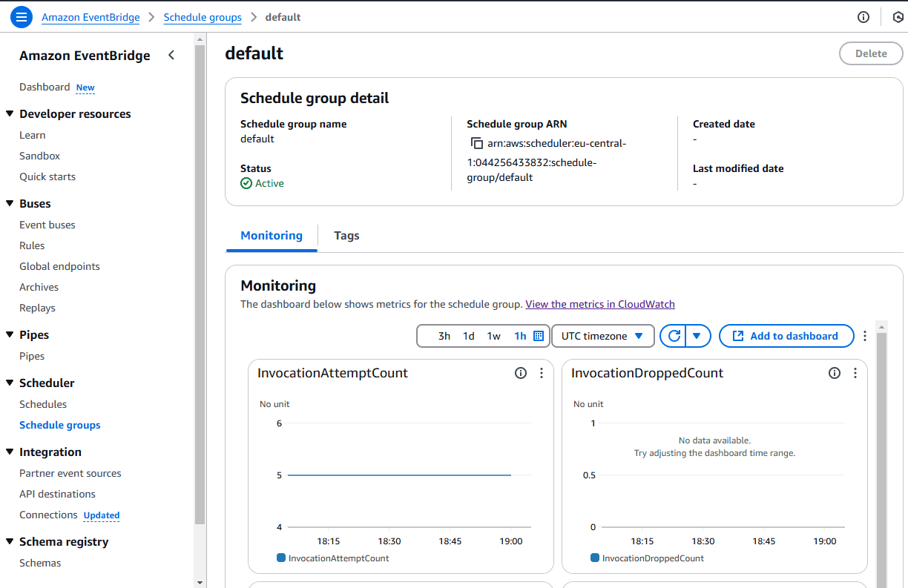
Task: Open monitoring dashboard actions menu
Action: [864, 336]
